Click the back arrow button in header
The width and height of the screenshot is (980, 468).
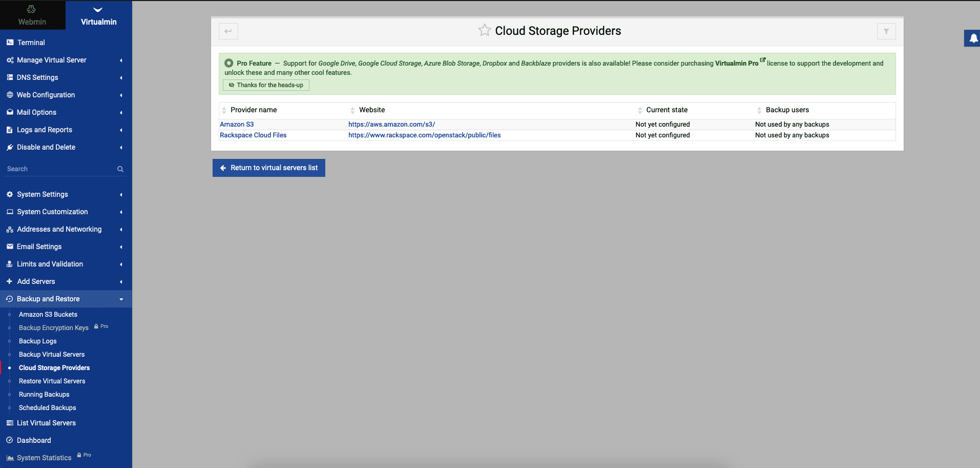pyautogui.click(x=228, y=31)
